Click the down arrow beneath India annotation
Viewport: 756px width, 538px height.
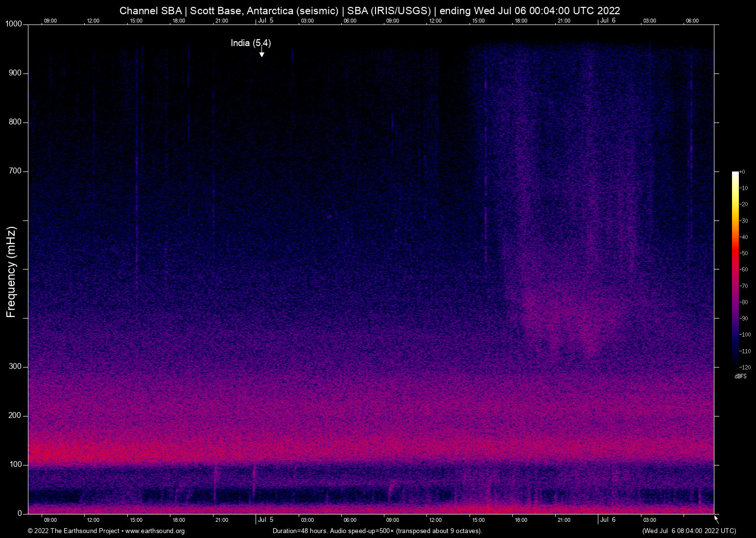pos(262,53)
